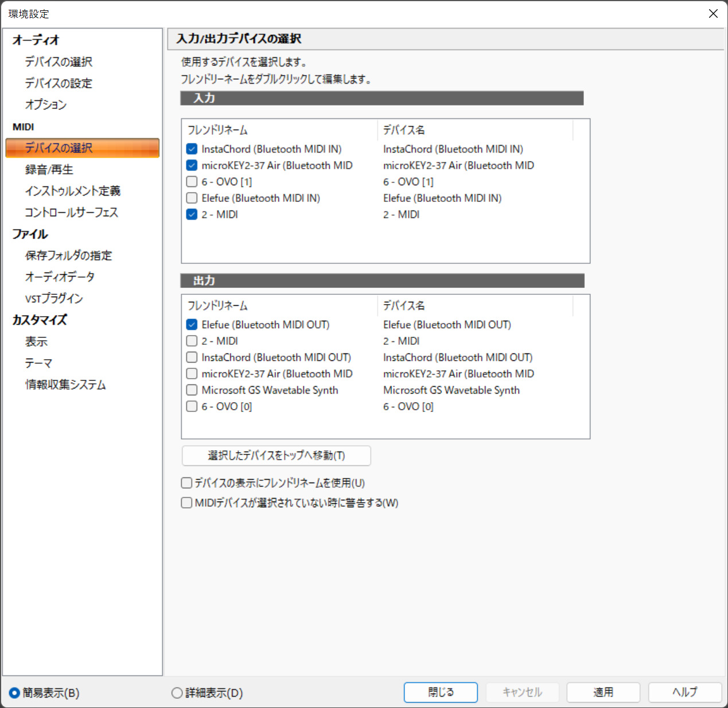Enable Microsoft GS Wavetable Synth output checkbox

(x=192, y=390)
